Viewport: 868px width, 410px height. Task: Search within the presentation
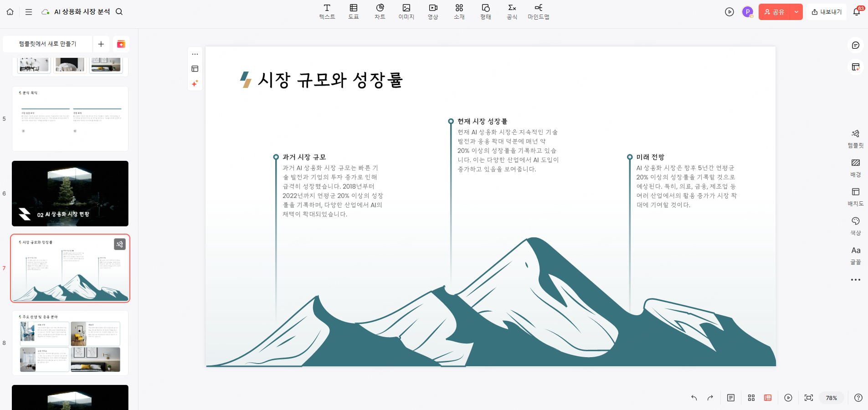pyautogui.click(x=119, y=12)
